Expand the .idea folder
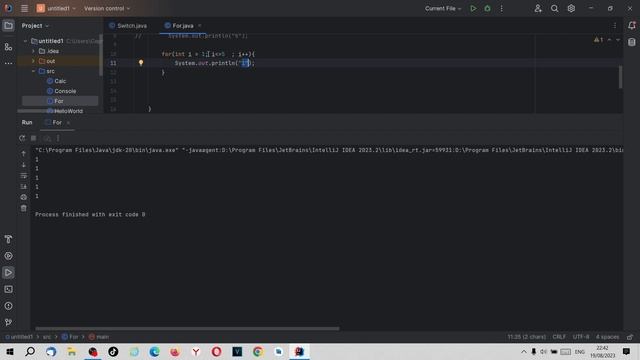 click(33, 51)
